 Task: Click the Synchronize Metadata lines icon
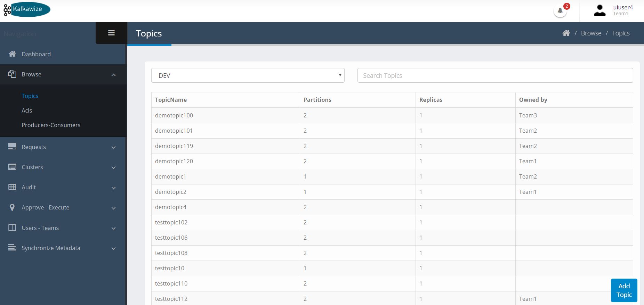coord(12,248)
